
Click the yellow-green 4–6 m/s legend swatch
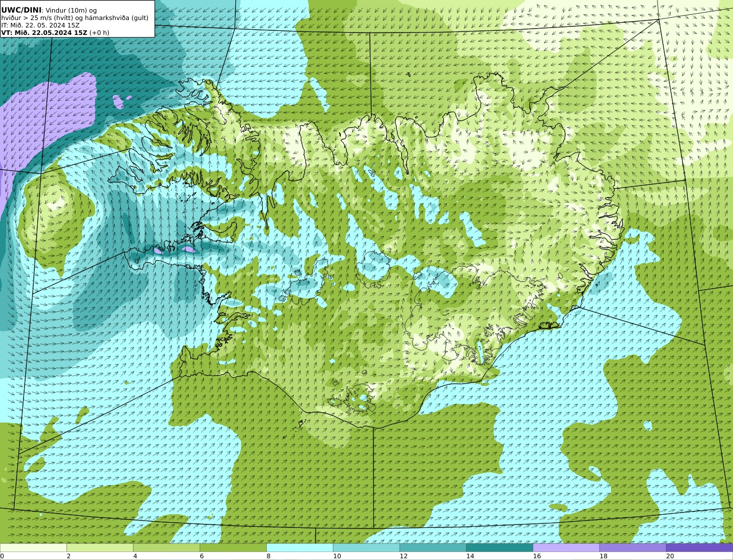(x=167, y=547)
